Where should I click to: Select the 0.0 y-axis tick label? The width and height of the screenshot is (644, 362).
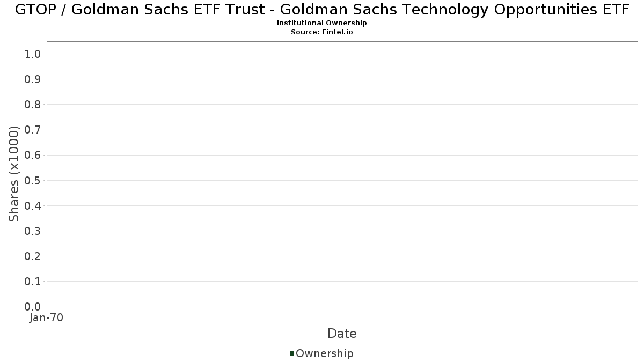33,307
